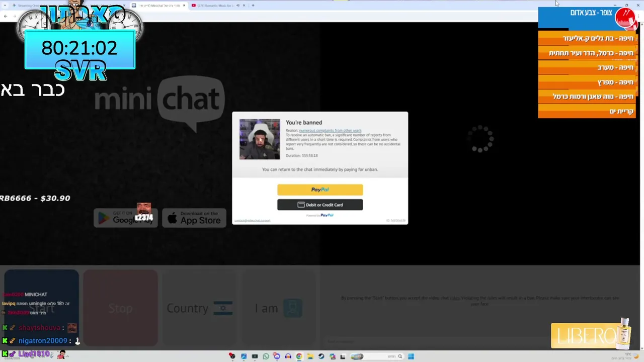Go back with the browser back arrow
644x362 pixels.
6,16
